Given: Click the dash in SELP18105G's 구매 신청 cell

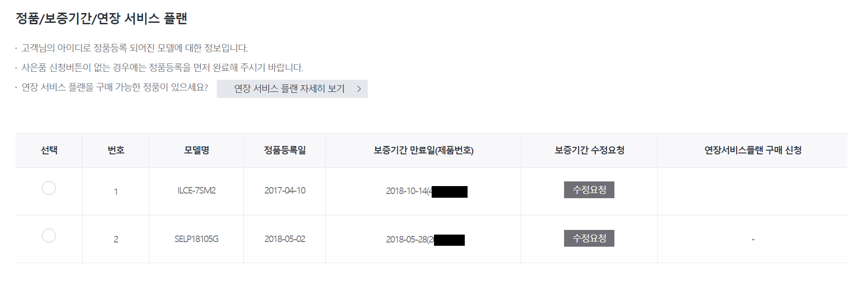Looking at the screenshot, I should [752, 240].
